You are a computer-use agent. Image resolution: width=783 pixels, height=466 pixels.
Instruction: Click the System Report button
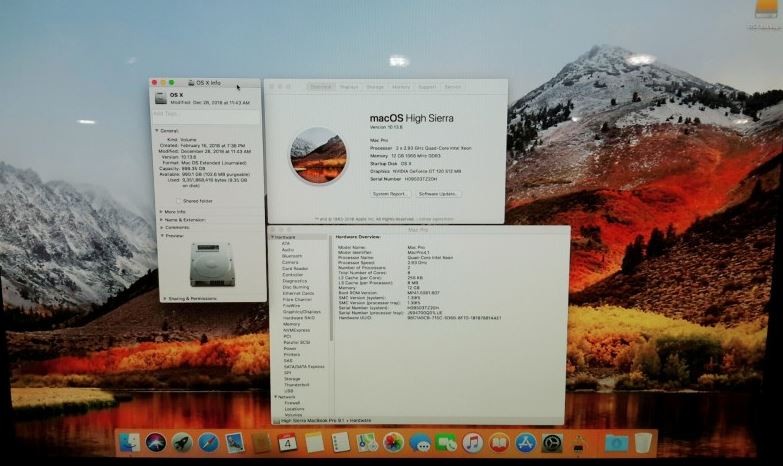tap(390, 194)
